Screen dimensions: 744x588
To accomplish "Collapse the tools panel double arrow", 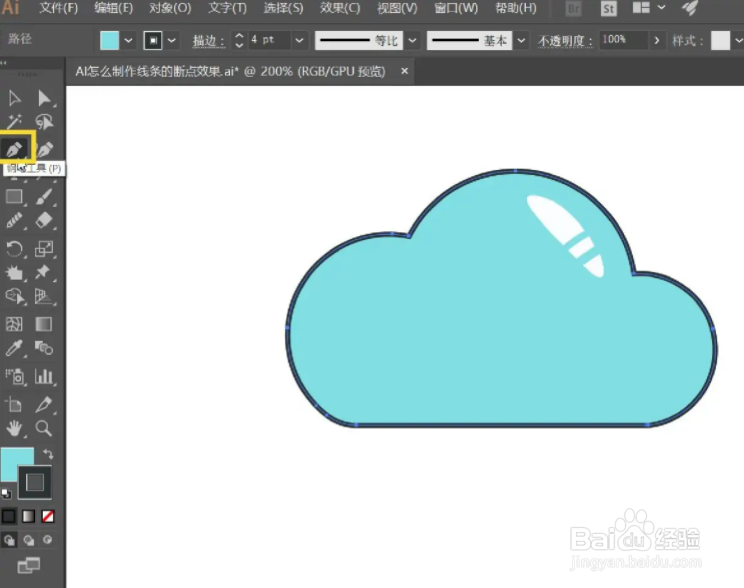I will 4,62.
